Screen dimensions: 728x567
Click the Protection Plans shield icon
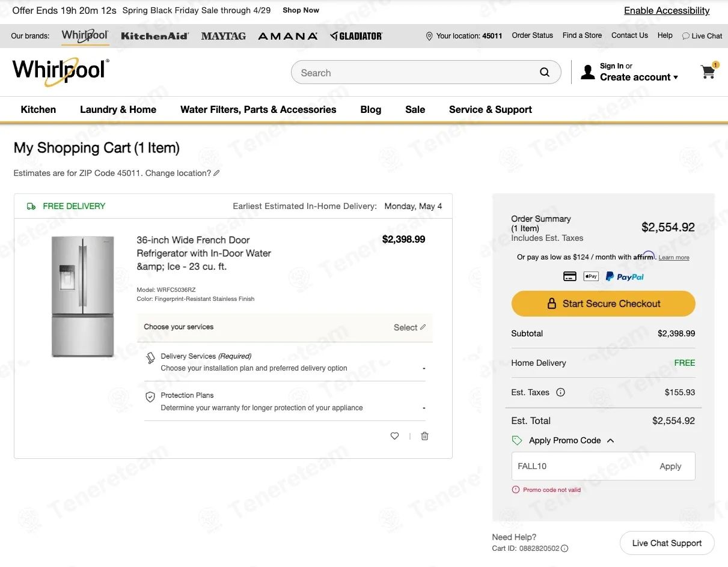[150, 397]
